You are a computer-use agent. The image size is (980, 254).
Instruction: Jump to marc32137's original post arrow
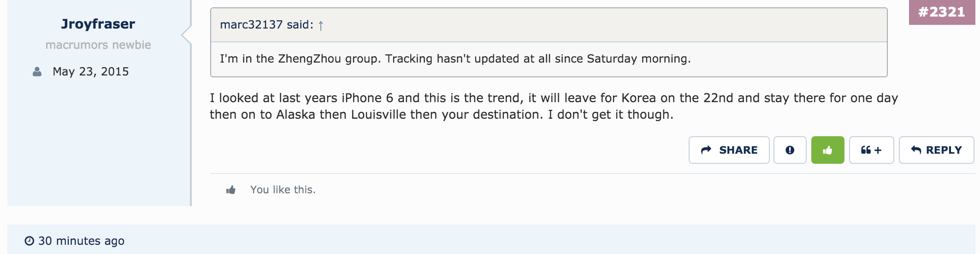tap(321, 25)
